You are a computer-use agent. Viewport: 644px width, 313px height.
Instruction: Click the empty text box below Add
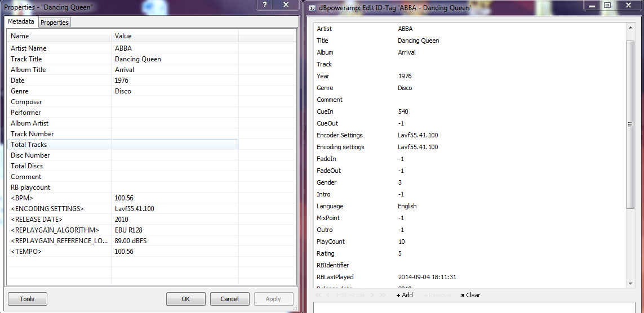point(474,307)
